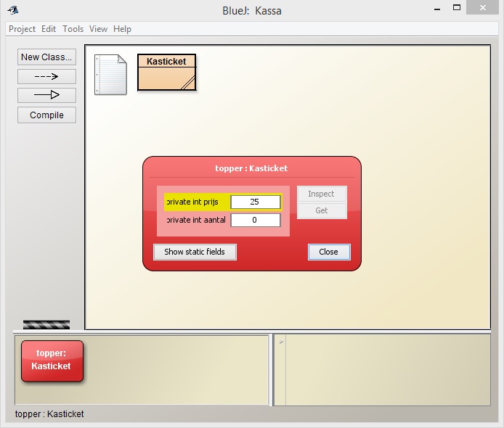Open the Help menu
Image resolution: width=504 pixels, height=428 pixels.
[x=122, y=29]
